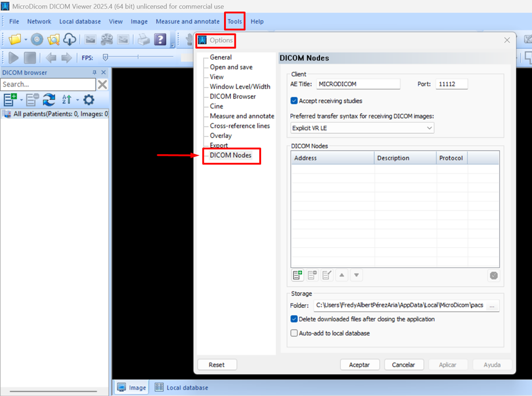Viewport: 532px width, 396px height.
Task: Expand the open folder dropdown arrow
Action: pyautogui.click(x=26, y=40)
